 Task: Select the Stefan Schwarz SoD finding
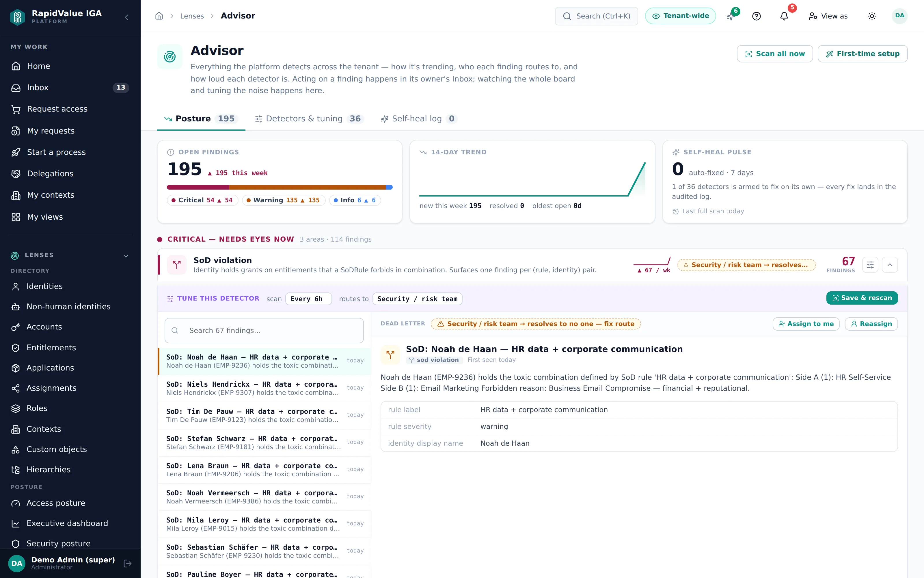[x=264, y=443]
